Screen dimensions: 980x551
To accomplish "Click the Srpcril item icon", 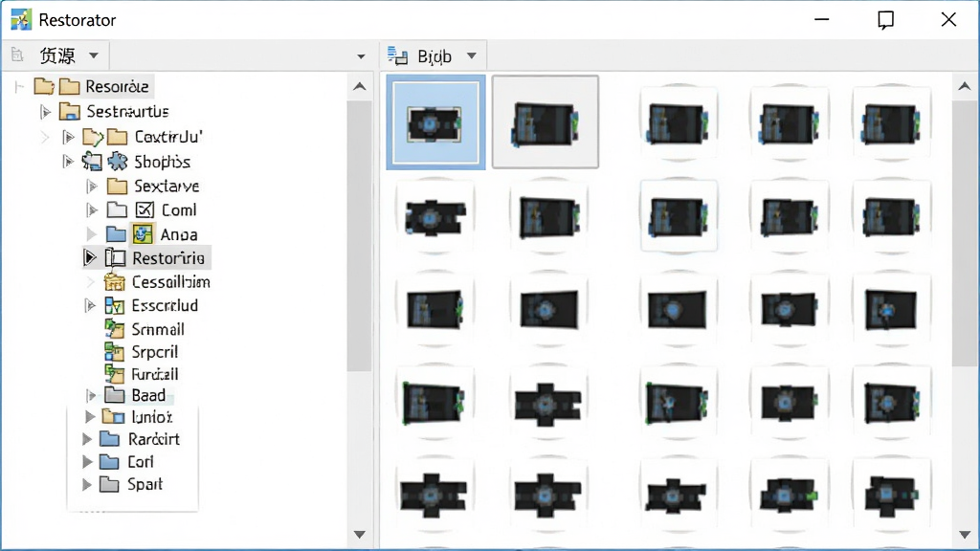I will click(x=115, y=352).
